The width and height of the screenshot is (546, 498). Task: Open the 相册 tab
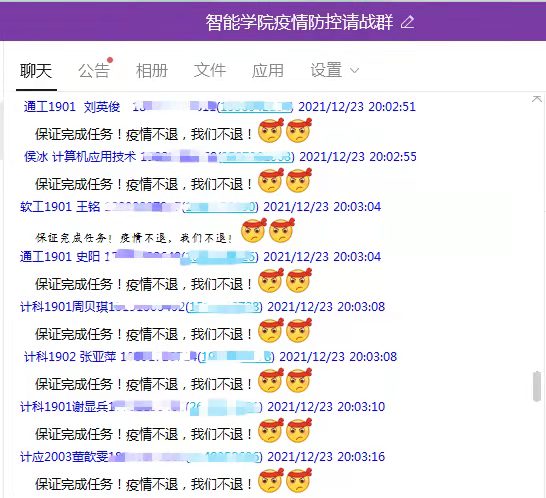click(x=152, y=71)
